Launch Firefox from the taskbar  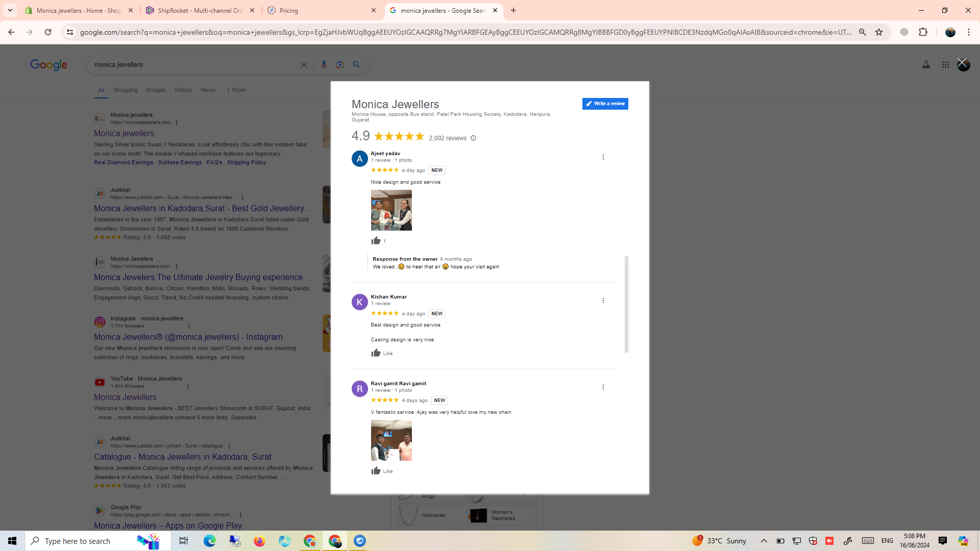point(259,541)
